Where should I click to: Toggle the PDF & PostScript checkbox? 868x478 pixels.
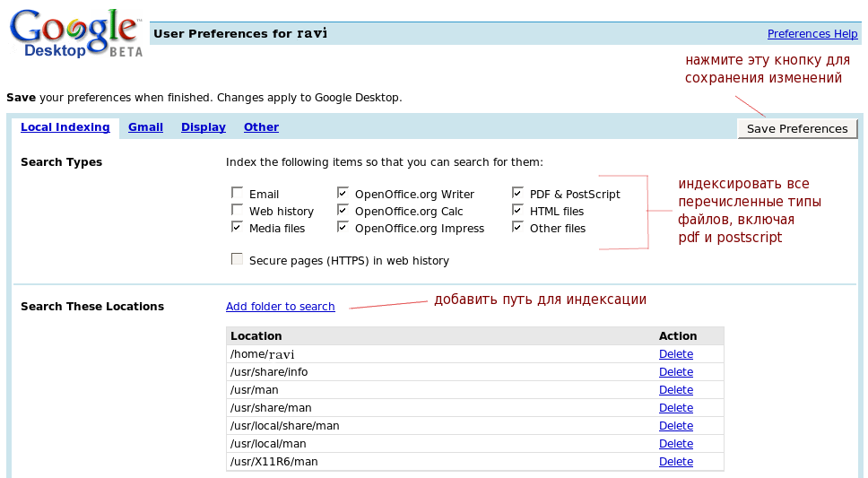pos(517,193)
